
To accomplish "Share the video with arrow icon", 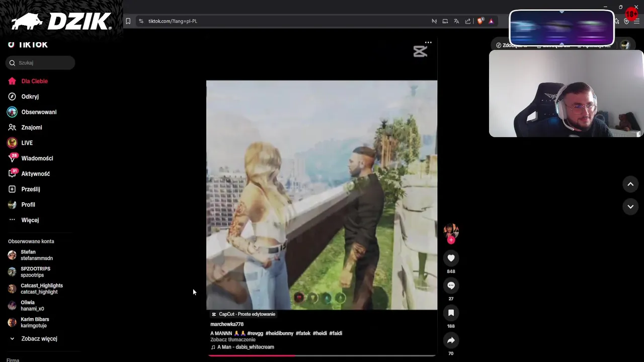I will [451, 340].
